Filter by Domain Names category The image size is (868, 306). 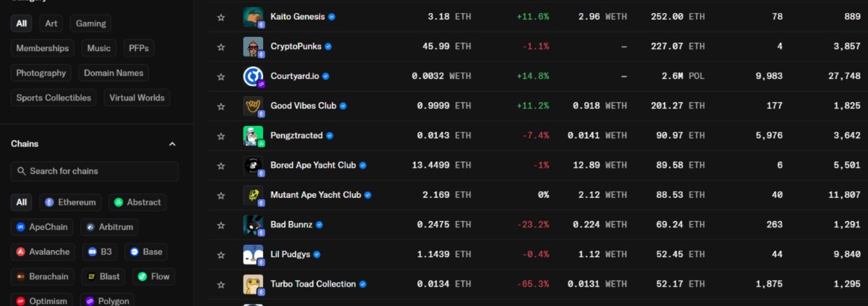[113, 73]
